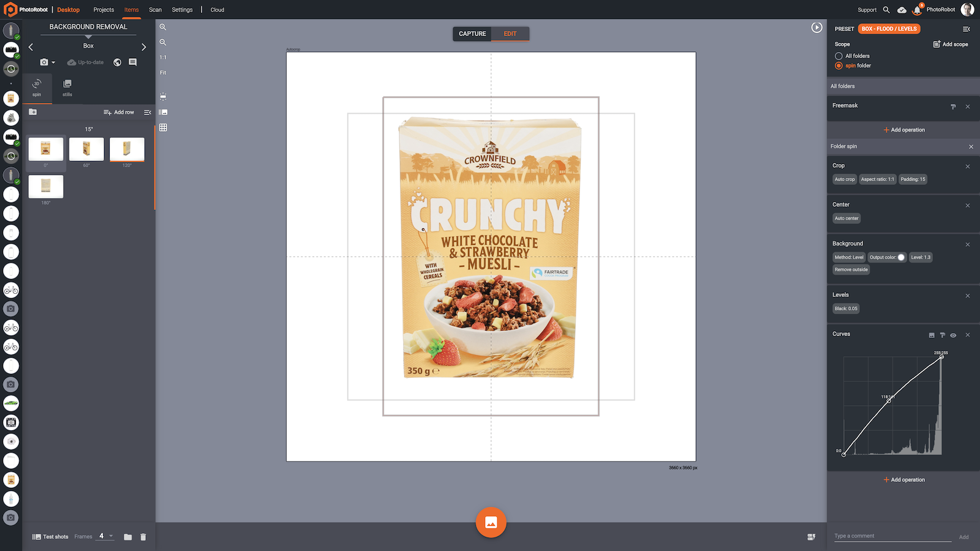Select the 60° frame thumbnail
Viewport: 980px width, 551px height.
click(86, 149)
